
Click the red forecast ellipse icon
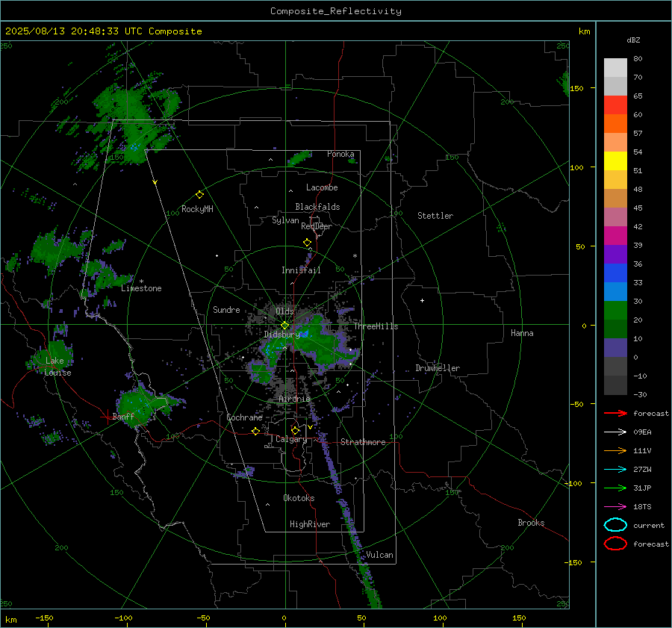(x=615, y=544)
